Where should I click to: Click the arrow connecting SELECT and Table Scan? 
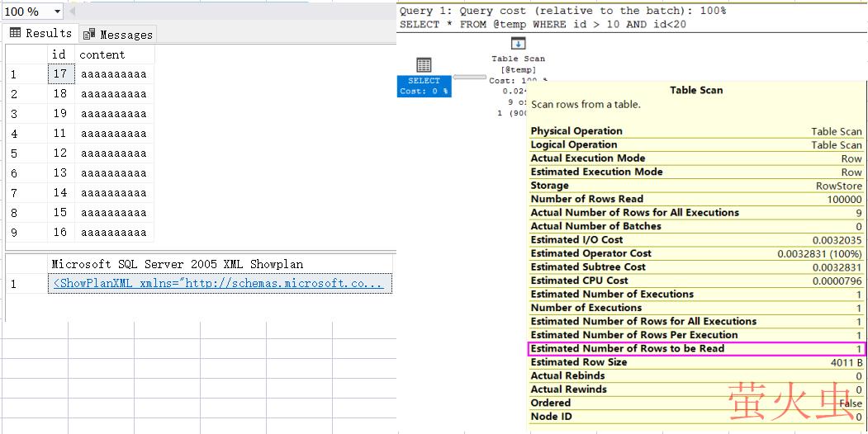pyautogui.click(x=469, y=78)
